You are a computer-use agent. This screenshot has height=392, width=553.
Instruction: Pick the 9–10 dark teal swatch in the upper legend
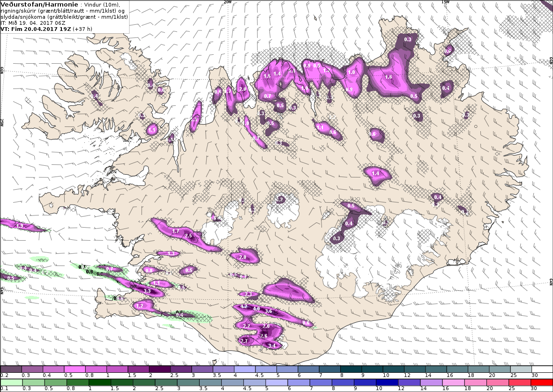[373, 370]
